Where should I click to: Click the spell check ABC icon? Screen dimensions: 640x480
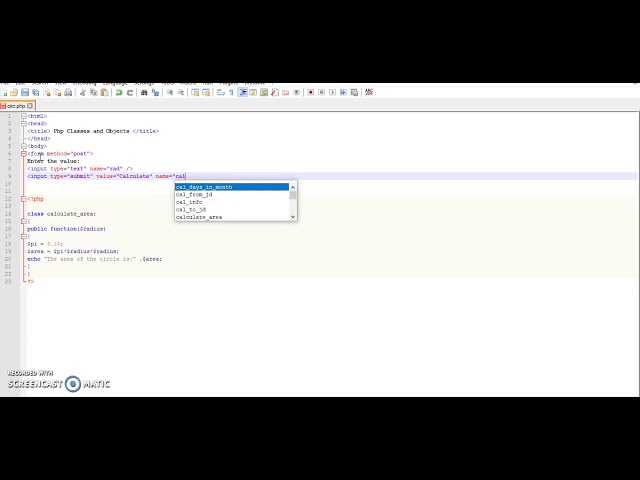click(369, 92)
